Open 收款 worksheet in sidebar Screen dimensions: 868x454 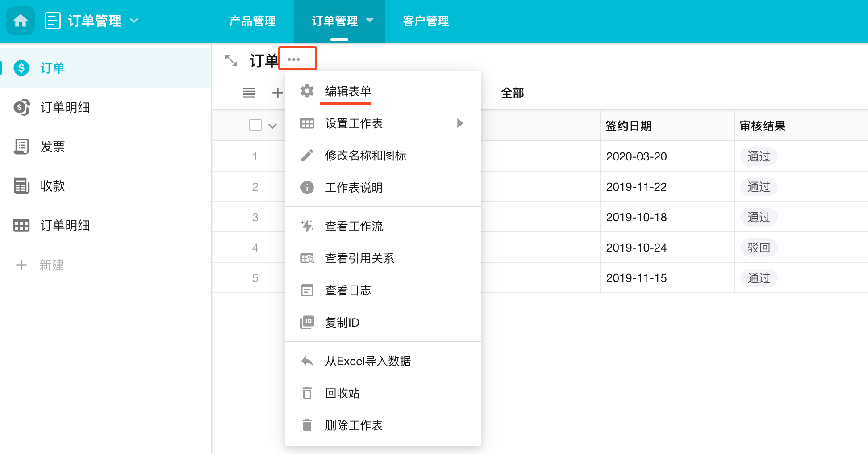pyautogui.click(x=52, y=186)
